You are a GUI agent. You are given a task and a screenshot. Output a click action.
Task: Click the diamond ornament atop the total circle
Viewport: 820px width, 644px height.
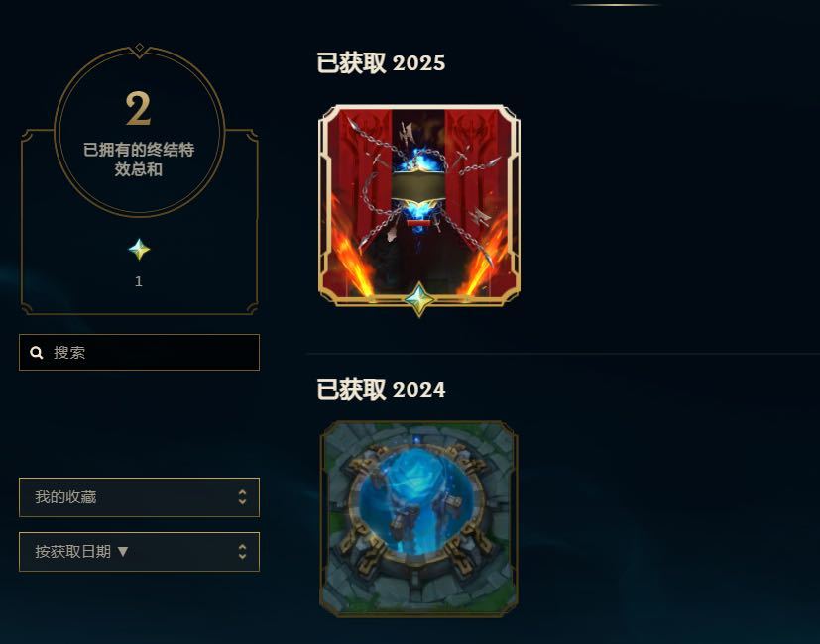tap(139, 48)
